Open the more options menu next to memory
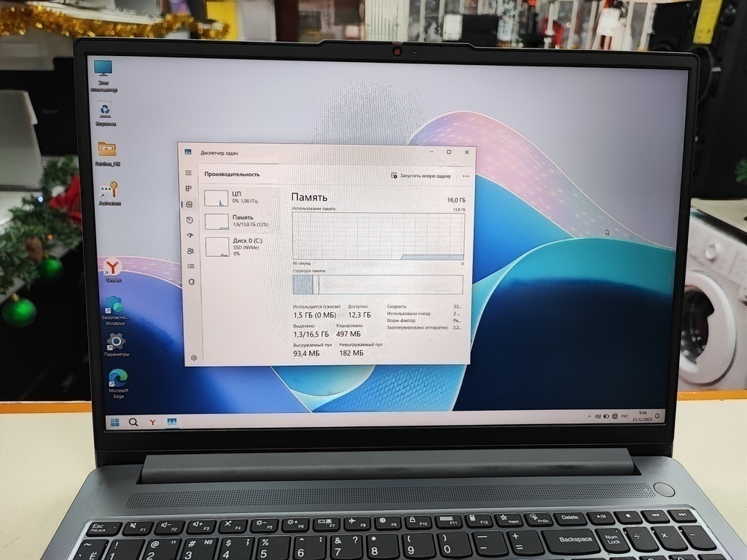 pyautogui.click(x=466, y=175)
